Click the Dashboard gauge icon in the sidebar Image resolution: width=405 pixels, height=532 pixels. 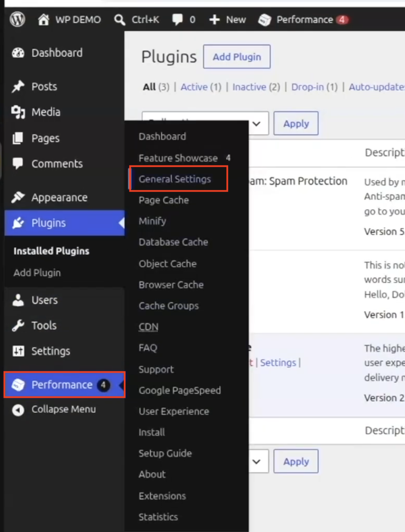point(18,53)
